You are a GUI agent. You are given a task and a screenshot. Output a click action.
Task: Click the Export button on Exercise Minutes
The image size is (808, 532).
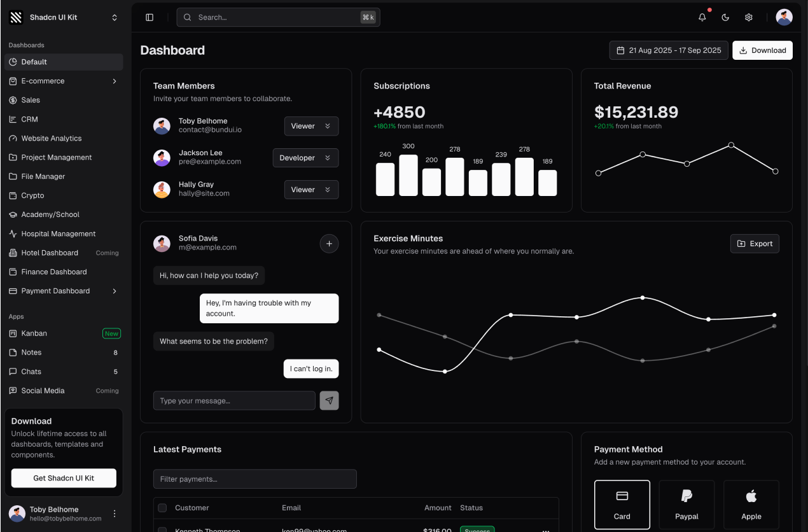(x=755, y=244)
